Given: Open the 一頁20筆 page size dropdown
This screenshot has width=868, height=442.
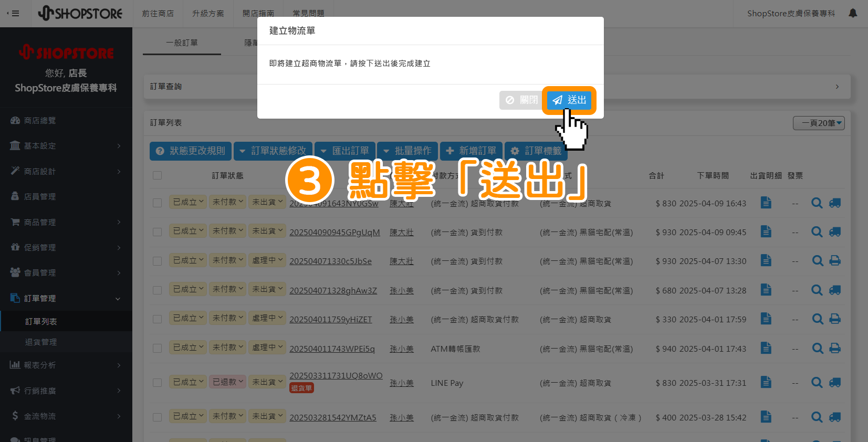Looking at the screenshot, I should tap(819, 123).
